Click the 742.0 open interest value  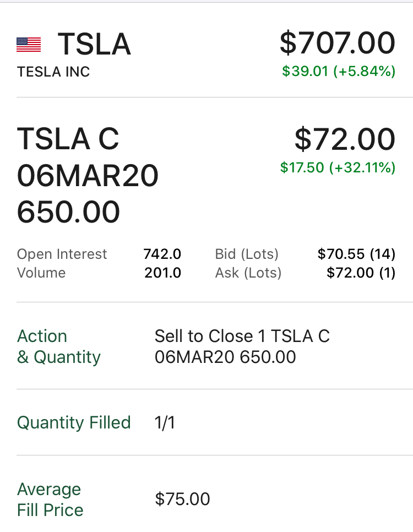point(162,254)
